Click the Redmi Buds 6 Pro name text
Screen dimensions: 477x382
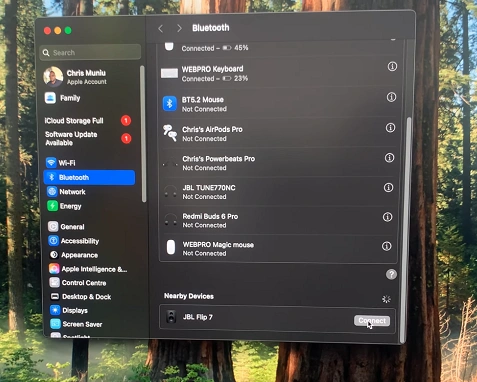(x=210, y=216)
